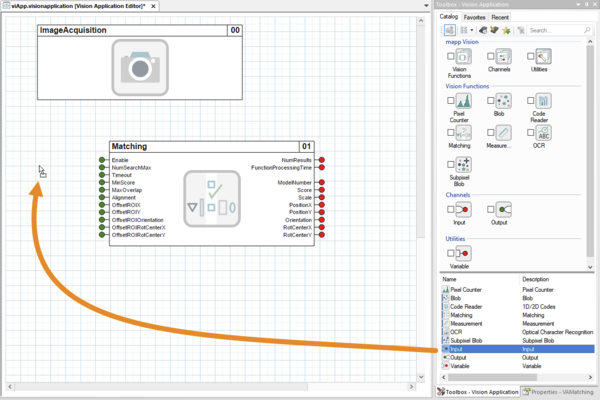Tick the Code Reader checkbox
Image resolution: width=600 pixels, height=400 pixels.
point(530,101)
